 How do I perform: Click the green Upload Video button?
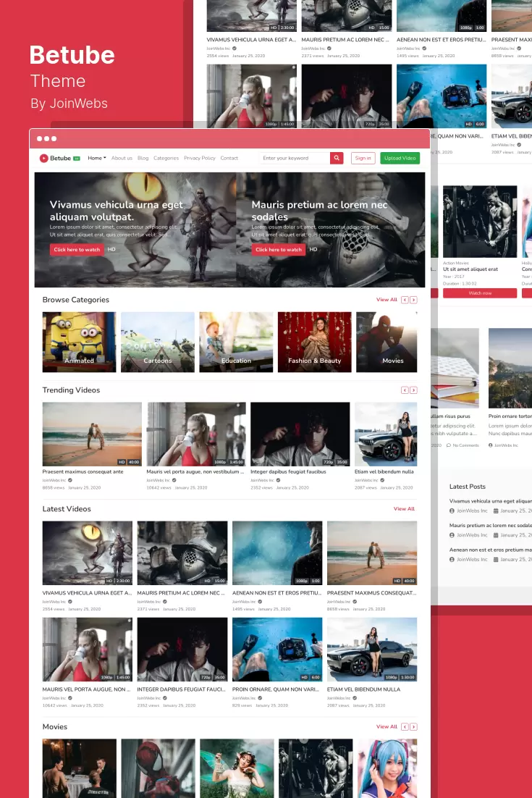(400, 159)
